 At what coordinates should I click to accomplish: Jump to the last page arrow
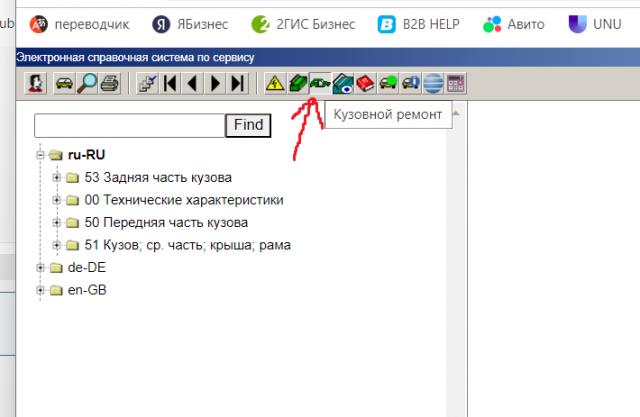click(238, 83)
